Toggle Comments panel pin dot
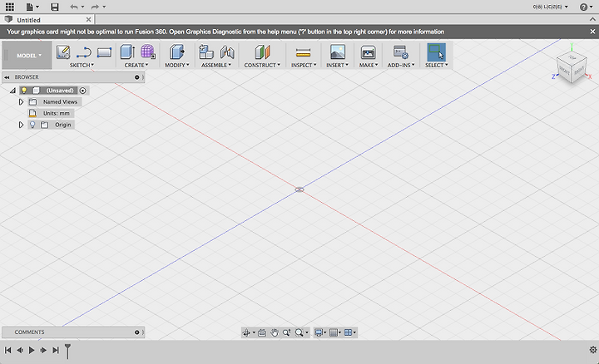Screen dimensions: 599x364 [x=136, y=332]
